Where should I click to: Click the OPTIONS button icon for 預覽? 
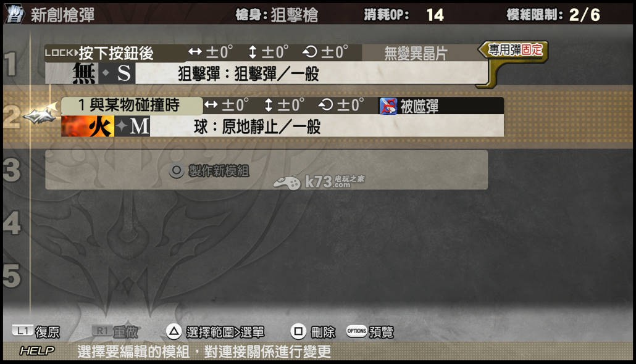(356, 331)
